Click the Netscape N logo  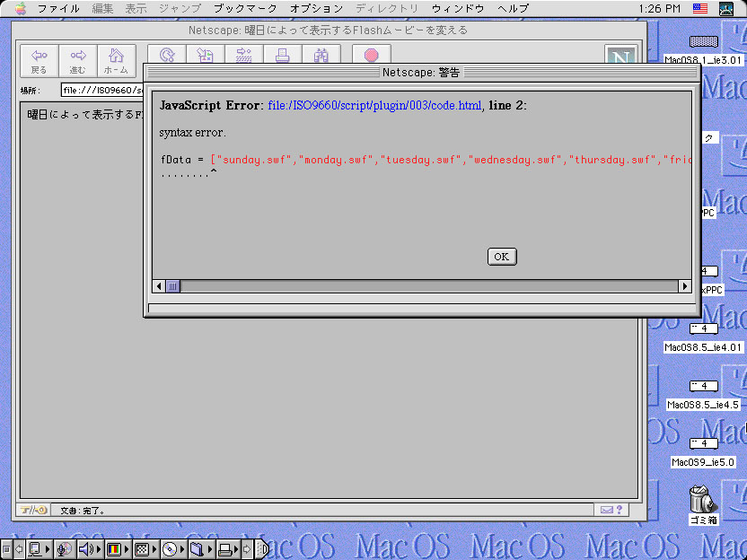(x=620, y=56)
